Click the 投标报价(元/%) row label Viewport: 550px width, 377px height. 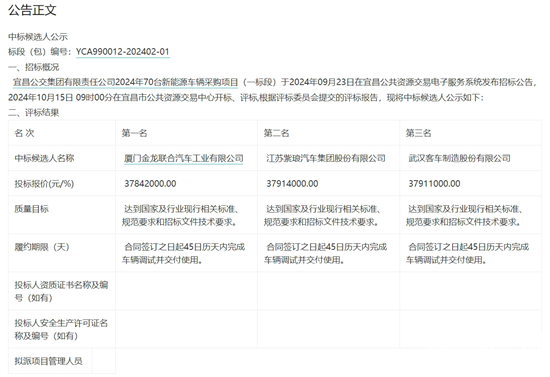pyautogui.click(x=44, y=184)
